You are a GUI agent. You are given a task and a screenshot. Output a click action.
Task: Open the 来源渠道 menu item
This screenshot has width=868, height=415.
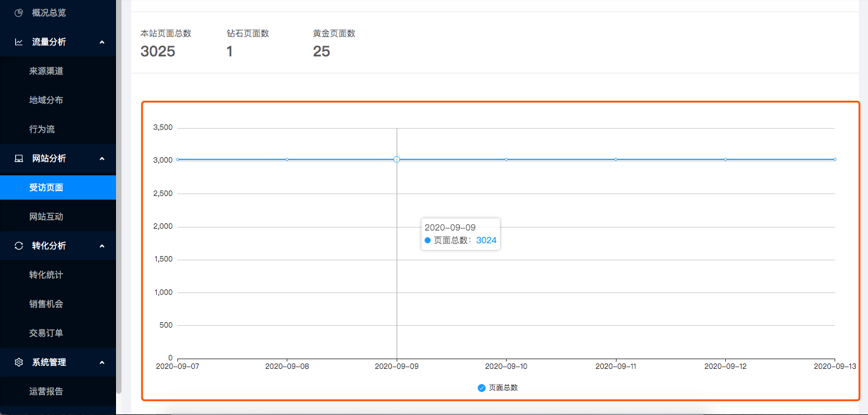pos(46,71)
